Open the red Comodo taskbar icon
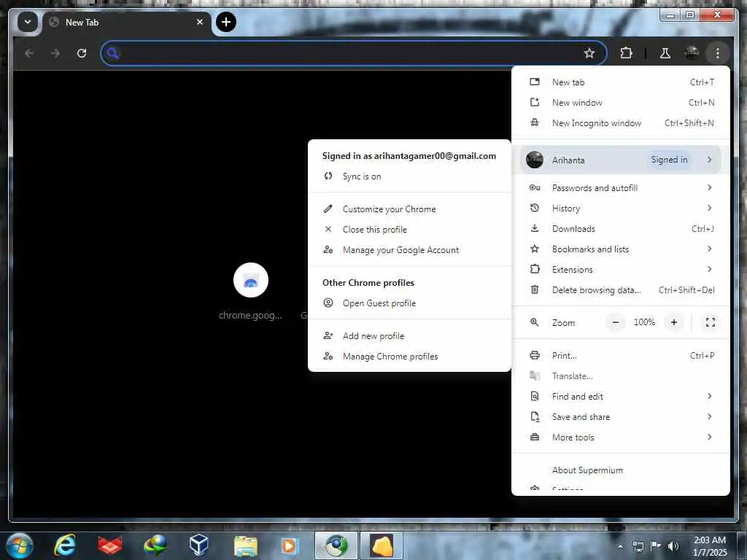Viewport: 747px width, 560px height. pos(109,545)
